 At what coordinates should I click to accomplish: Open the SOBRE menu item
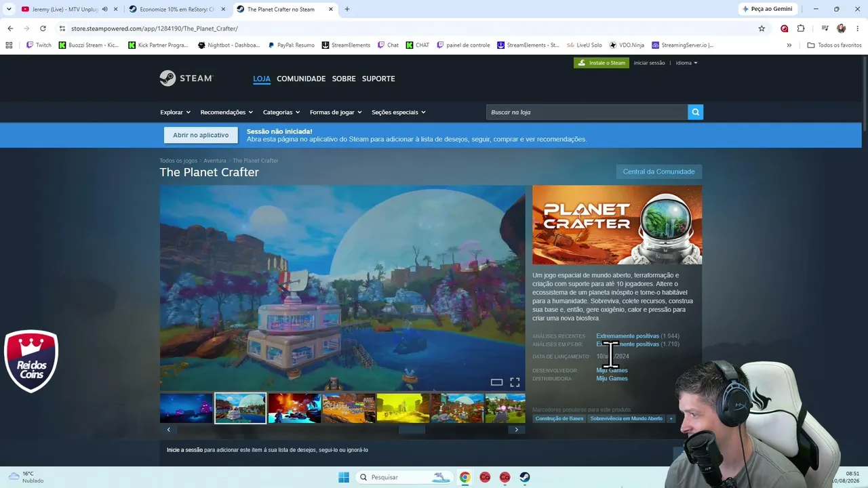pyautogui.click(x=344, y=79)
